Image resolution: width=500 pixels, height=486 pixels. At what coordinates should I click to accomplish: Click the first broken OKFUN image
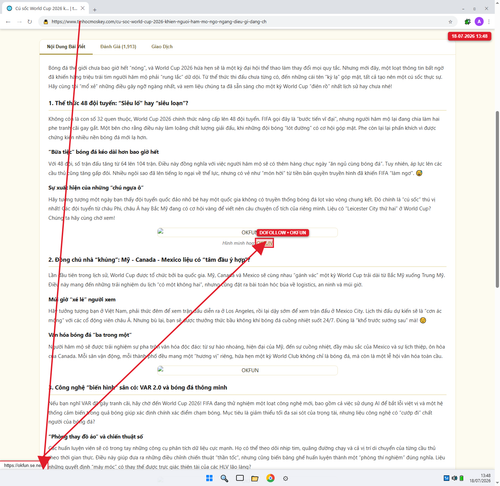pos(247,232)
